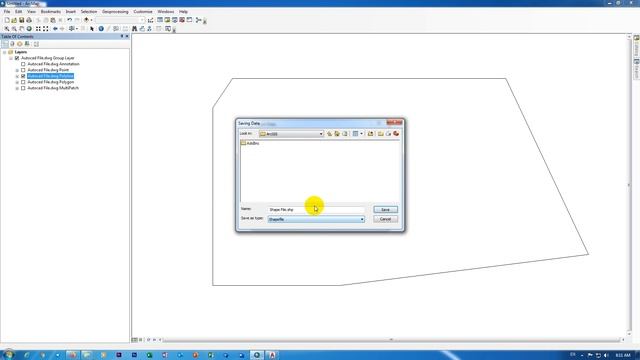
Task: Open the Add Data button
Action: click(x=86, y=20)
